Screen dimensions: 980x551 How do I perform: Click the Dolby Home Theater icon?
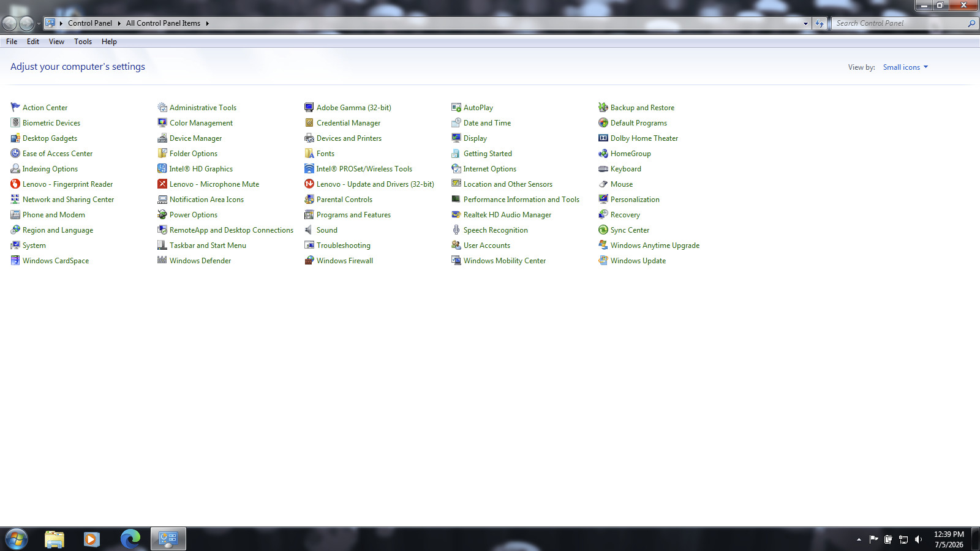coord(603,138)
